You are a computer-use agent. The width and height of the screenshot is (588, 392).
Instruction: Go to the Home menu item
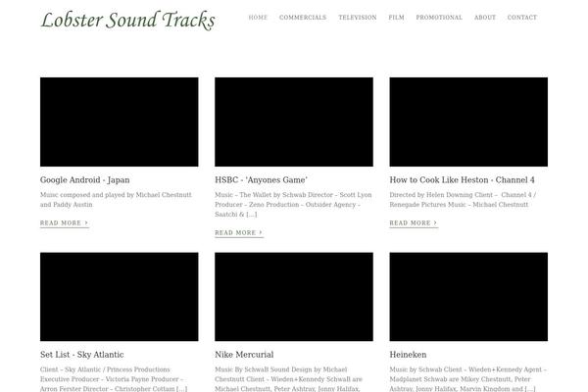tap(258, 18)
